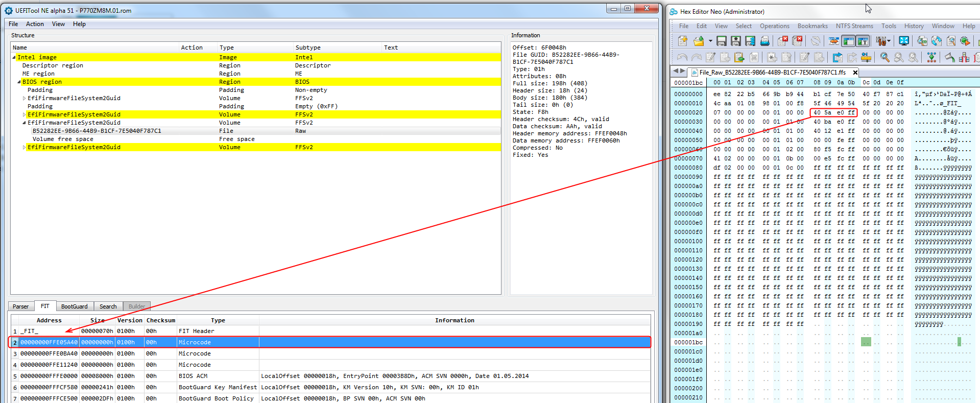980x403 pixels.
Task: Select the Descriptor region tree row
Action: 256,65
